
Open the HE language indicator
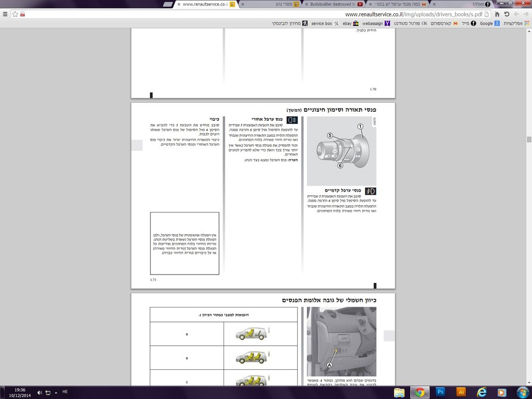click(x=65, y=392)
